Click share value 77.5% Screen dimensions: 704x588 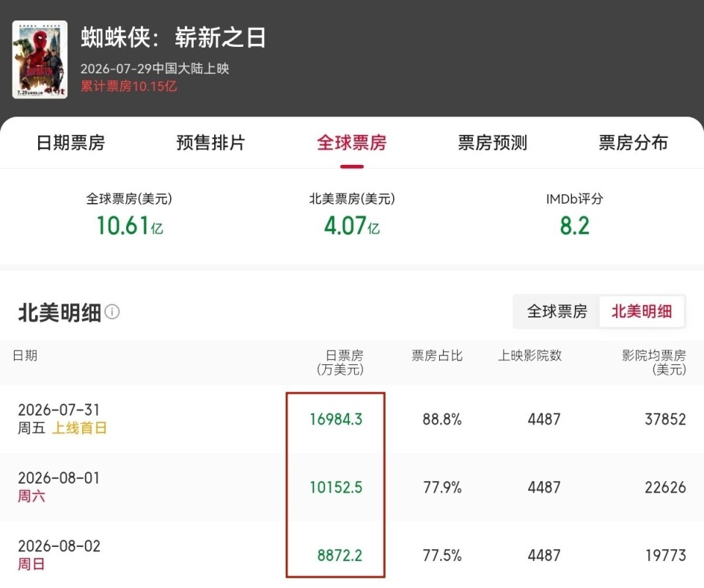(442, 556)
